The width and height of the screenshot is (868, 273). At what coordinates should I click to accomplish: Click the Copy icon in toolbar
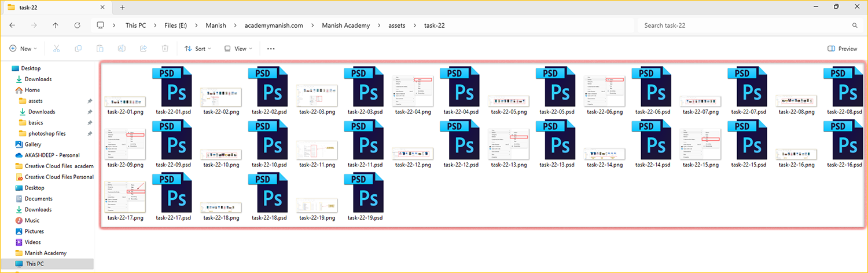pyautogui.click(x=78, y=49)
